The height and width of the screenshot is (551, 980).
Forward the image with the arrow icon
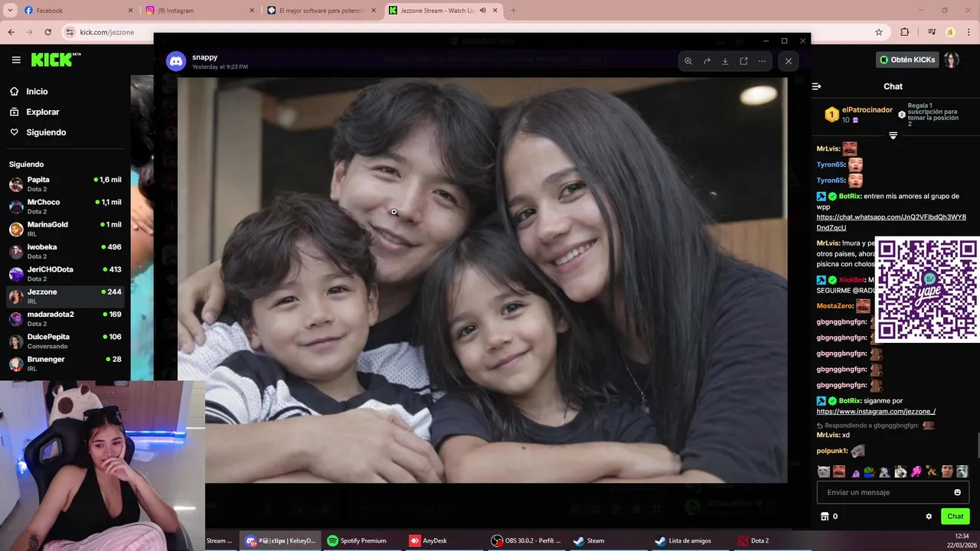click(707, 61)
